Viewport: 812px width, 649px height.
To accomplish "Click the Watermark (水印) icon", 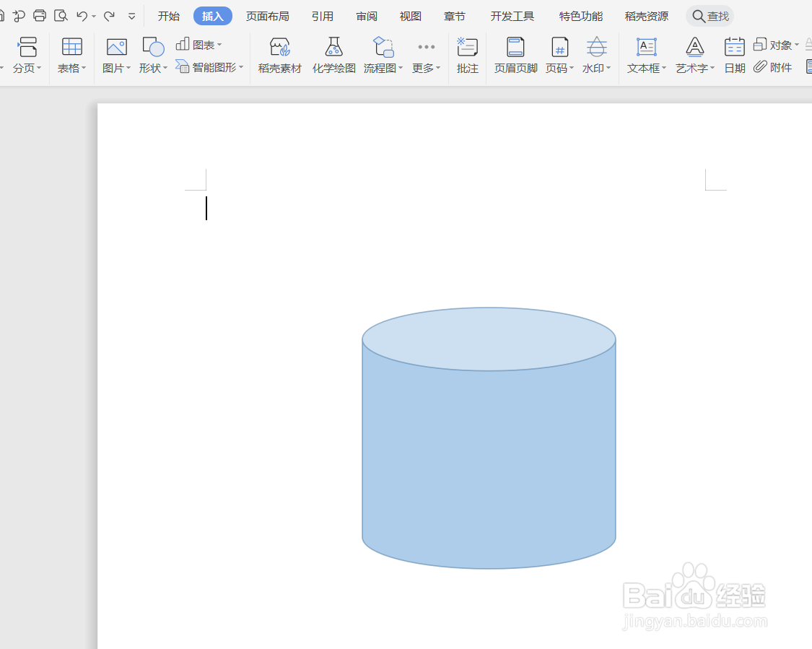I will 597,47.
